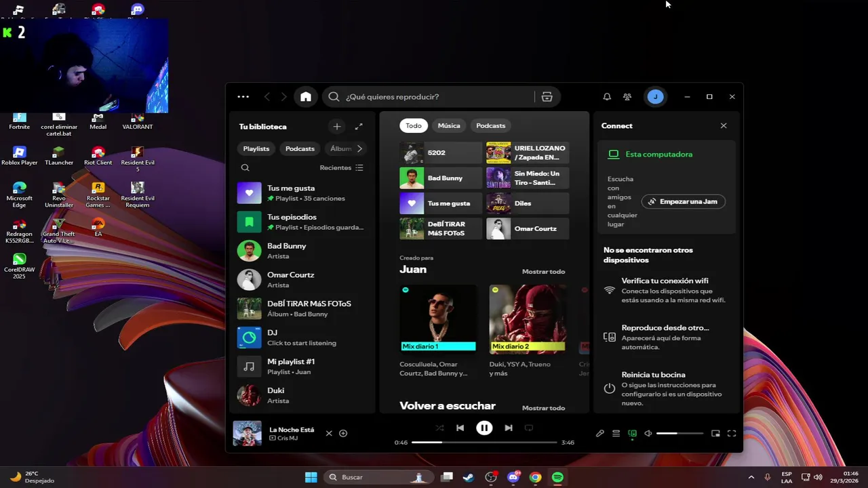The width and height of the screenshot is (868, 488).
Task: Open Duki artist in library
Action: coord(302,395)
